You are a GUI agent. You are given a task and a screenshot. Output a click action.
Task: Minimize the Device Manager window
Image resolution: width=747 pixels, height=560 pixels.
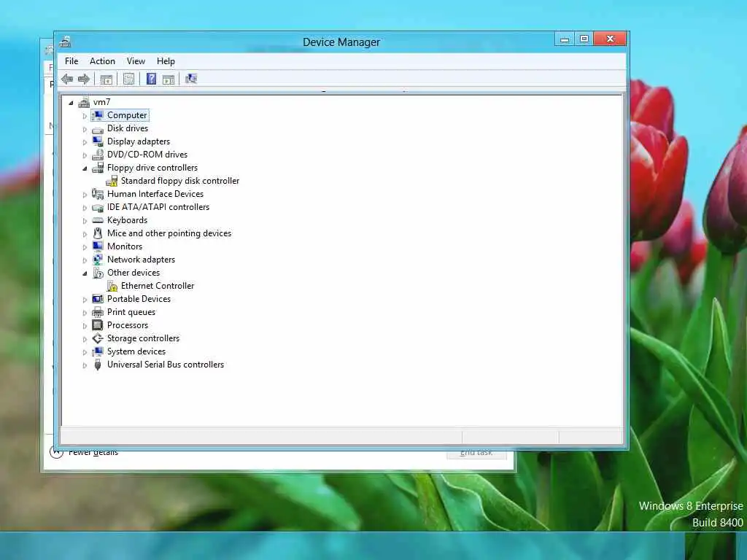click(x=565, y=39)
